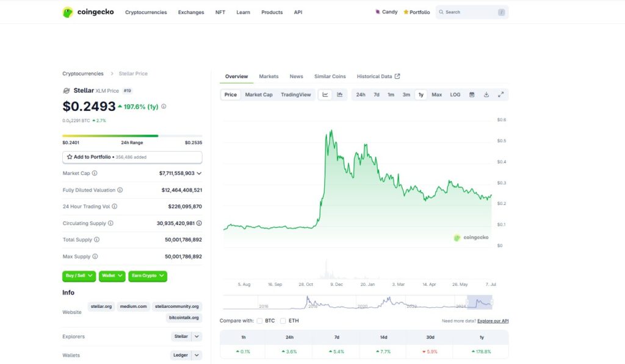The width and height of the screenshot is (625, 364).
Task: Click Cryptocurrencies breadcrumb link
Action: 83,74
